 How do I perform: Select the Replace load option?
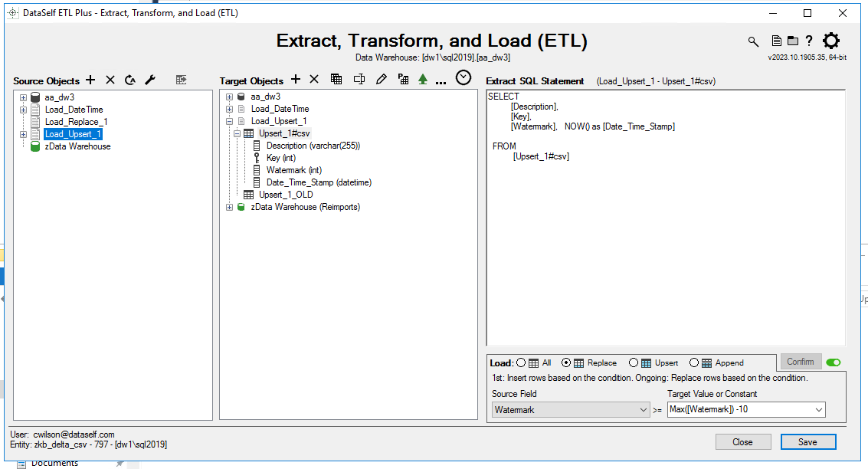(x=565, y=362)
